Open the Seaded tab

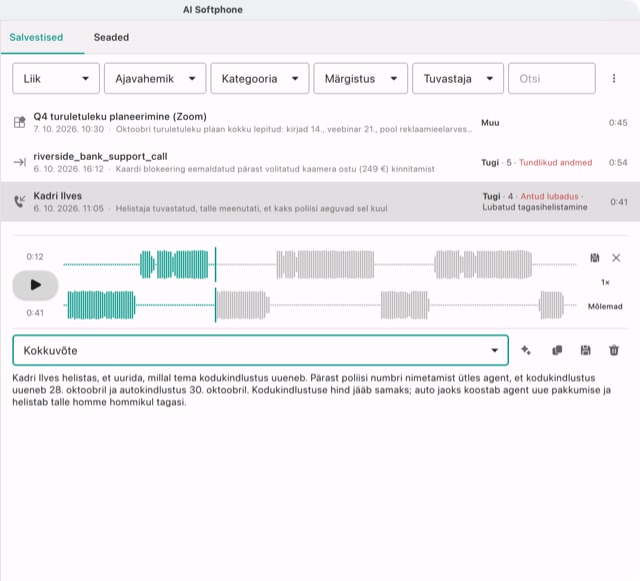[111, 37]
